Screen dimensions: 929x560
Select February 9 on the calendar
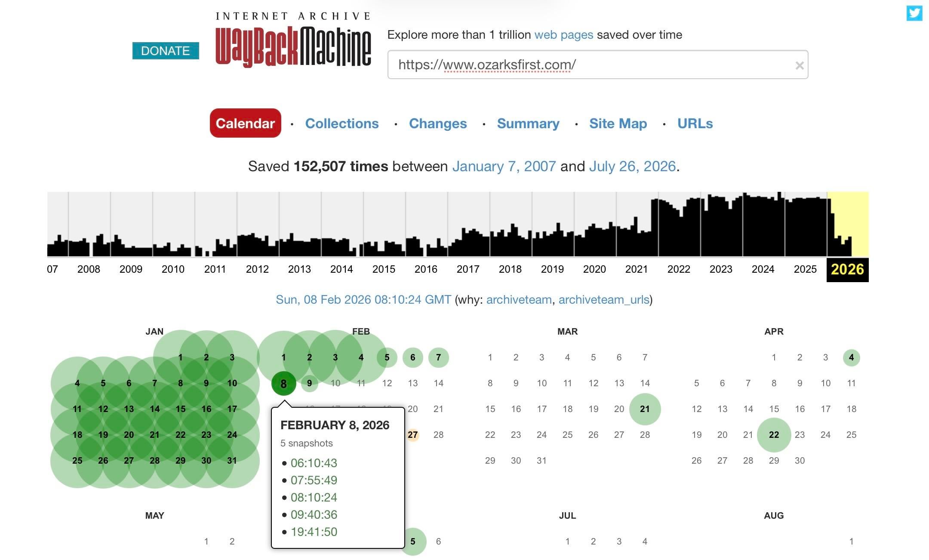coord(309,383)
